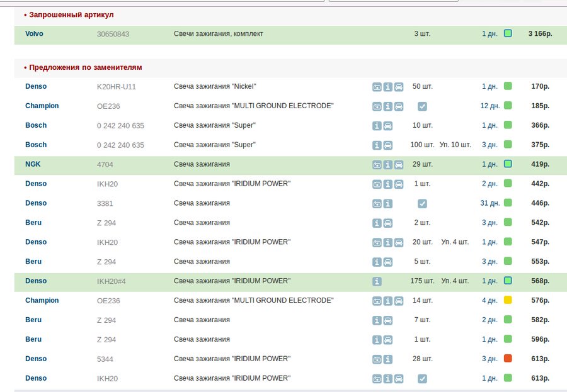
Task: Open info icon in Bosch 375р. row
Action: click(x=377, y=145)
